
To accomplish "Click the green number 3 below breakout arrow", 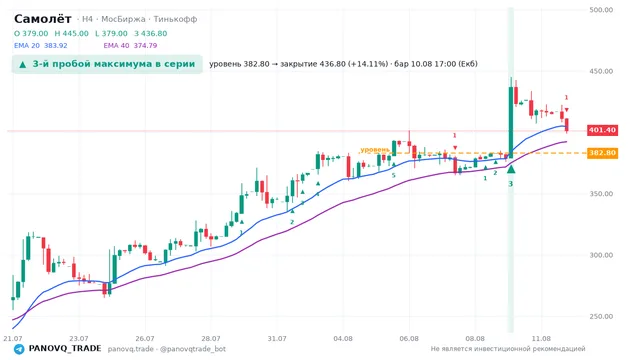I will (x=511, y=184).
